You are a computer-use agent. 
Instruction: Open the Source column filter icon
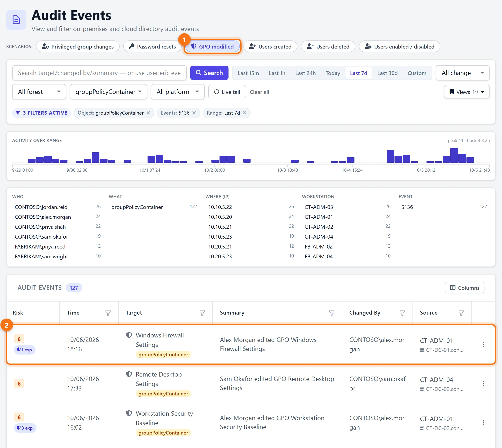tap(461, 313)
